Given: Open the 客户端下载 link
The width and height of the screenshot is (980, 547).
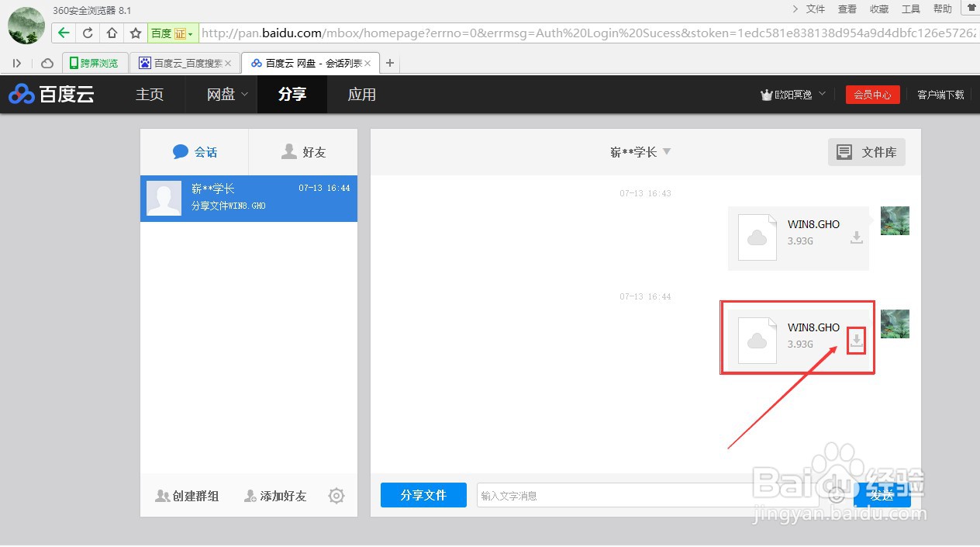Looking at the screenshot, I should [940, 95].
